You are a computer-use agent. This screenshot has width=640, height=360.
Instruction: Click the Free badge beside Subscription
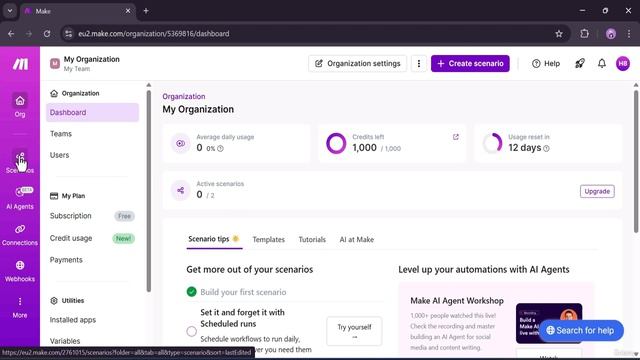click(124, 216)
